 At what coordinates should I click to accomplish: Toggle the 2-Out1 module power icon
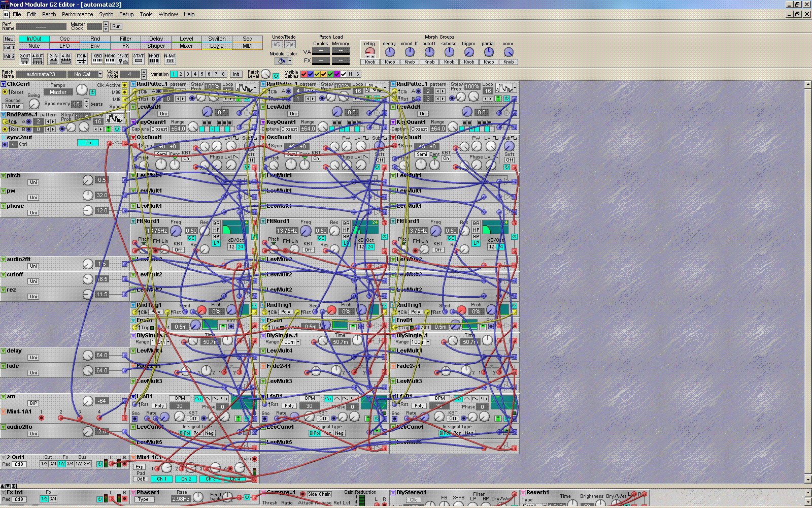99,464
